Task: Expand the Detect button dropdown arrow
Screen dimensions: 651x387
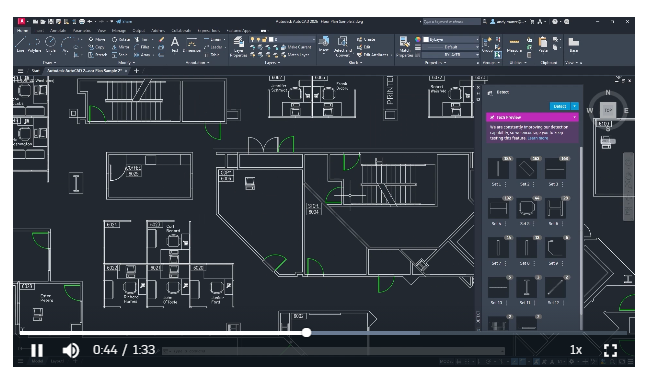Action: click(575, 106)
